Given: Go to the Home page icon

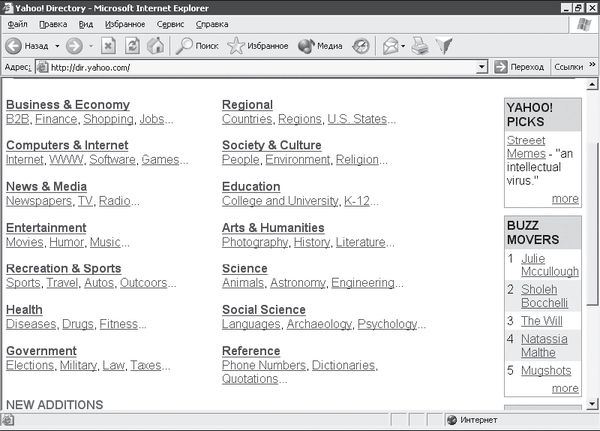Looking at the screenshot, I should coord(155,46).
